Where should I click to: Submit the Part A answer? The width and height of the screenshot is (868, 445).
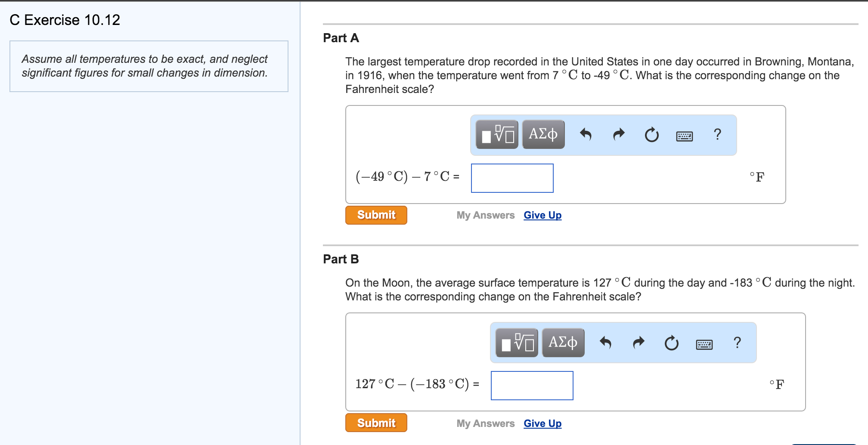click(376, 215)
